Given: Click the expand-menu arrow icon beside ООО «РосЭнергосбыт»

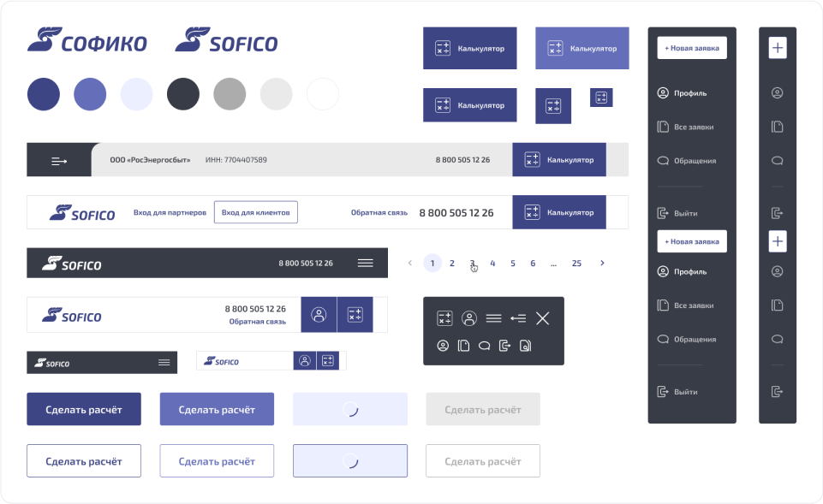Looking at the screenshot, I should 59,160.
